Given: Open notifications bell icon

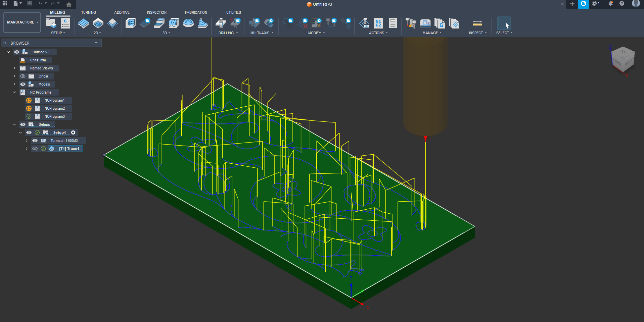Looking at the screenshot, I should point(610,4).
